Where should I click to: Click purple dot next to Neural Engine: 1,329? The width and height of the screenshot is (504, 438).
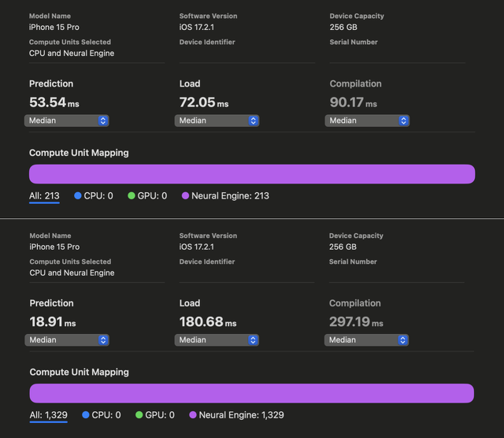pos(192,415)
